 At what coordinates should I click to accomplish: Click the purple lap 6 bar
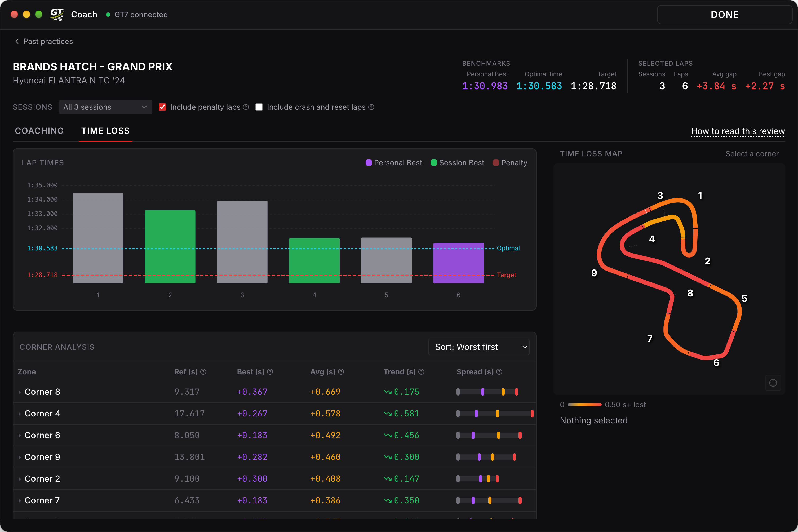coord(458,263)
